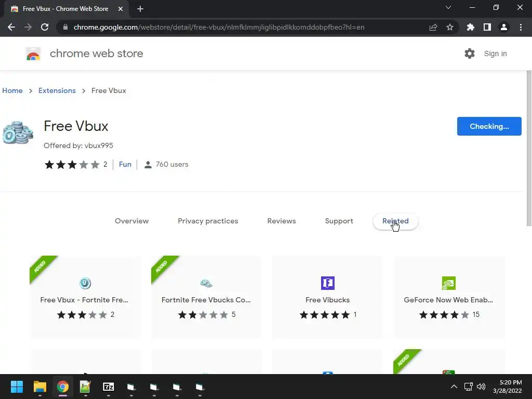Open the Free Vbux - Fortnite Fre... card
532x399 pixels.
[86, 297]
